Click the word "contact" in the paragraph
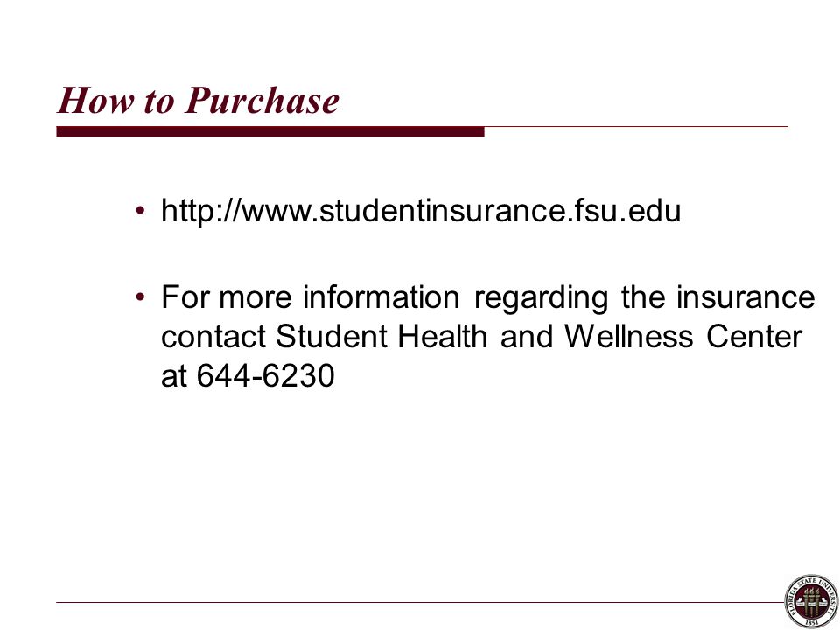Screen dimensions: 840x630 [x=213, y=337]
